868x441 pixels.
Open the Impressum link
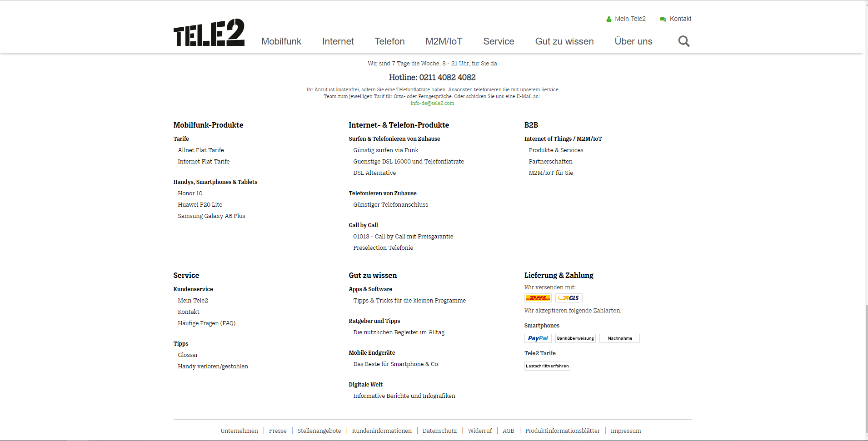[x=625, y=431]
